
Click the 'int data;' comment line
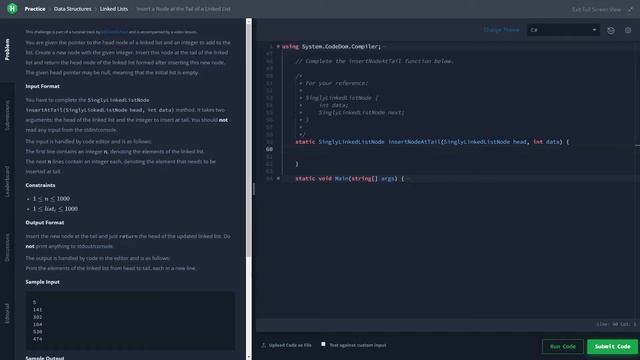pyautogui.click(x=333, y=105)
